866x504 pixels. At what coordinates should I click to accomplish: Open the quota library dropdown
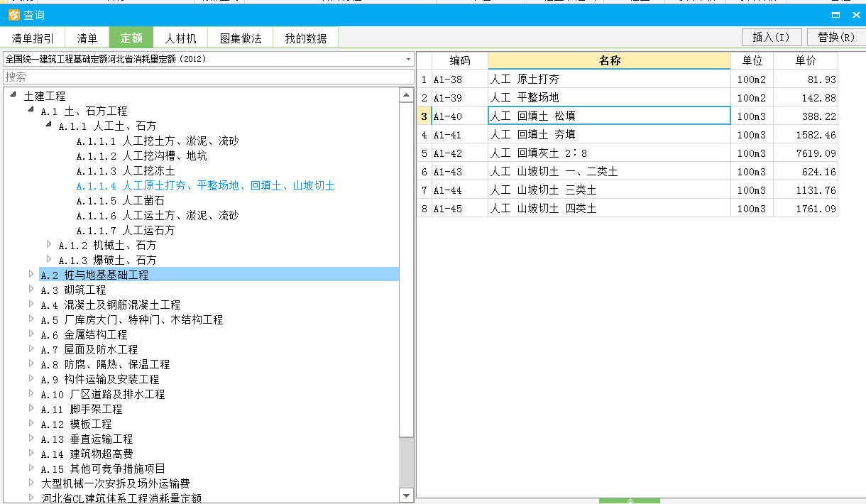(409, 59)
